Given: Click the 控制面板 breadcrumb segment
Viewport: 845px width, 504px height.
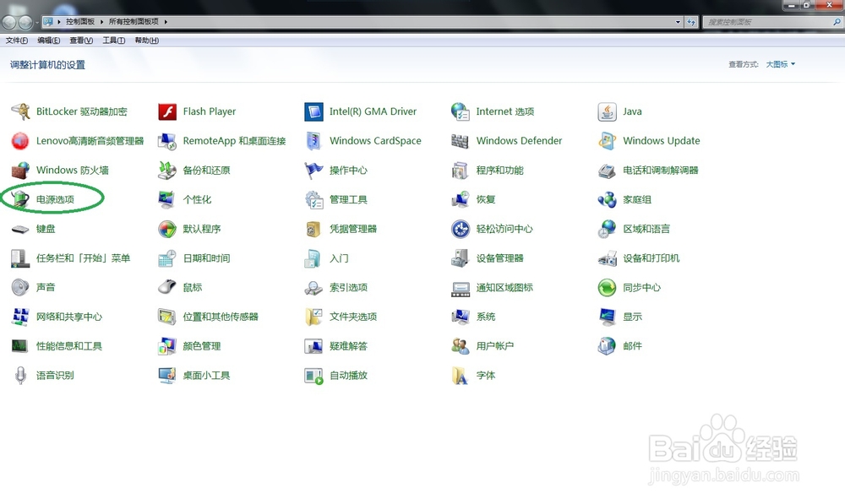Looking at the screenshot, I should pos(80,22).
